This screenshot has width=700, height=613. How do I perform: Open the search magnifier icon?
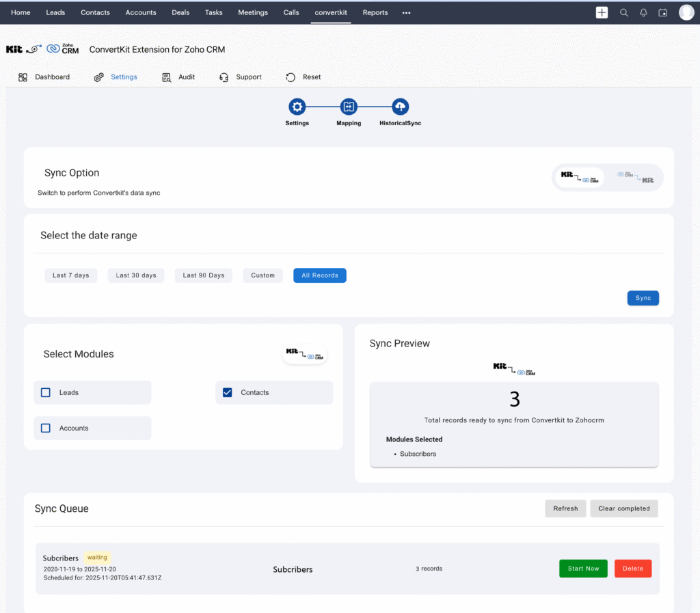[623, 12]
